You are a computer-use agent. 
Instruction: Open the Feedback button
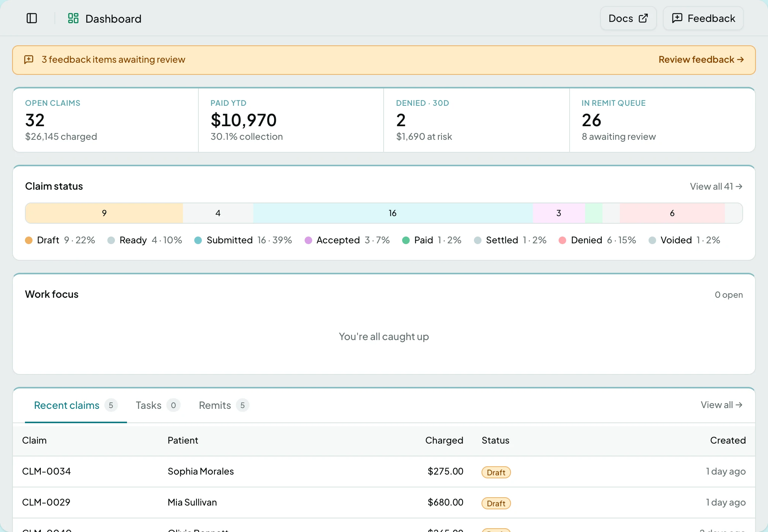click(703, 18)
